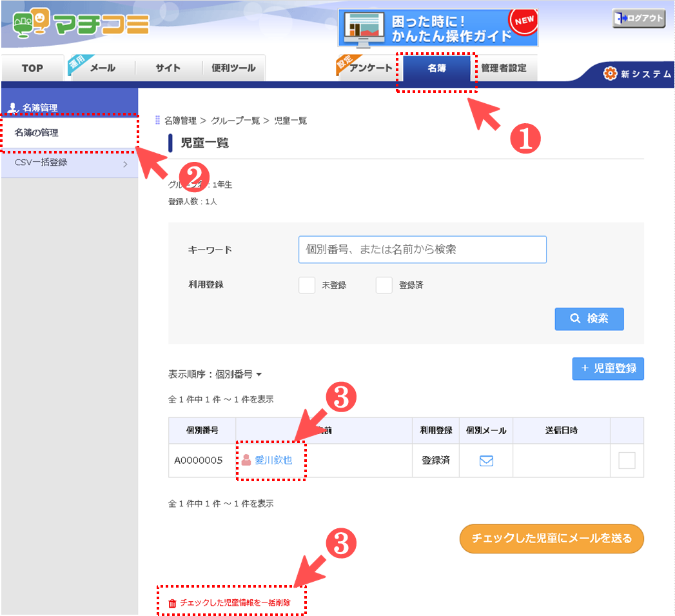Click the trash icon for bulk delete

172,604
